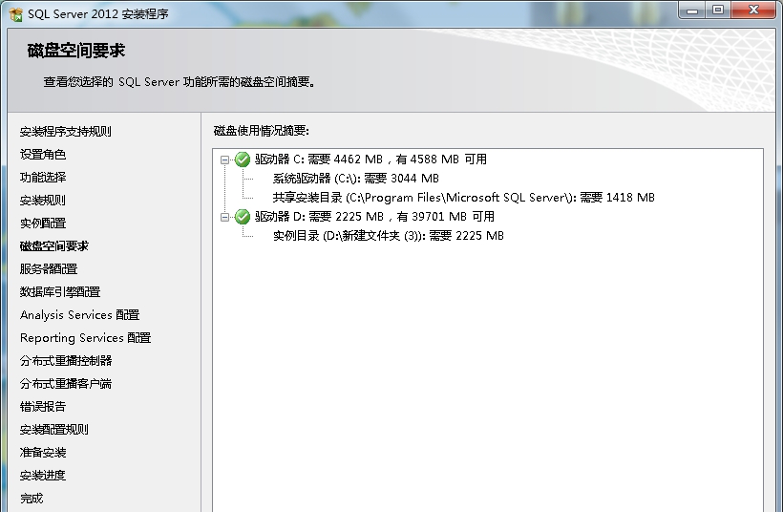Go to the 安装程序支持规则 step
Image resolution: width=783 pixels, height=532 pixels.
pos(66,132)
